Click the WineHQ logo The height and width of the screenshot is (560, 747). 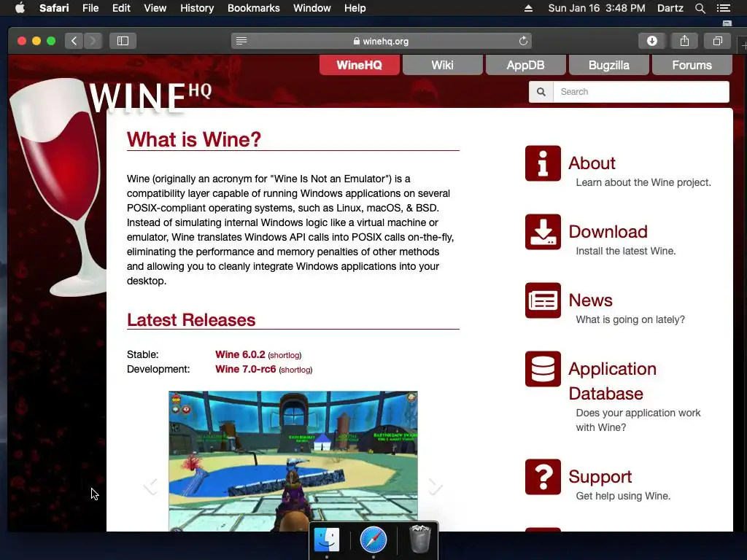[x=150, y=98]
